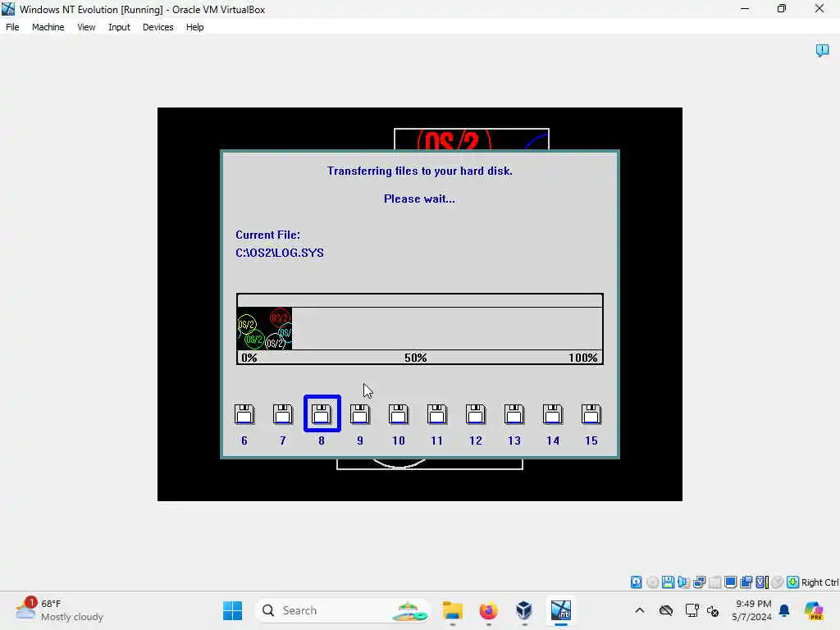Click the VirtualBox app icon in title bar
This screenshot has width=840, height=630.
8,9
